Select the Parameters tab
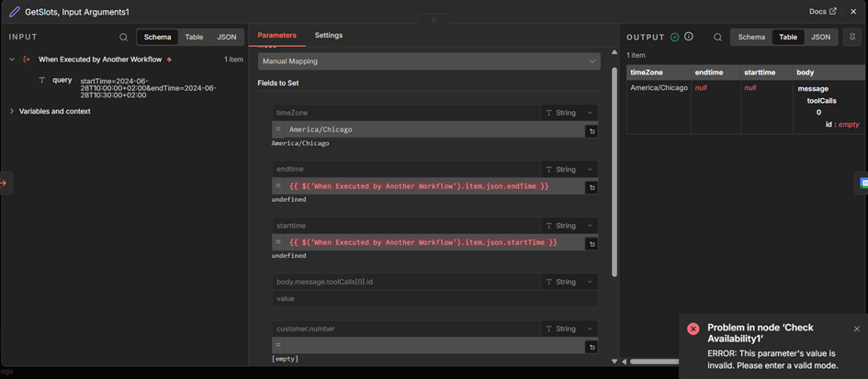 click(276, 36)
